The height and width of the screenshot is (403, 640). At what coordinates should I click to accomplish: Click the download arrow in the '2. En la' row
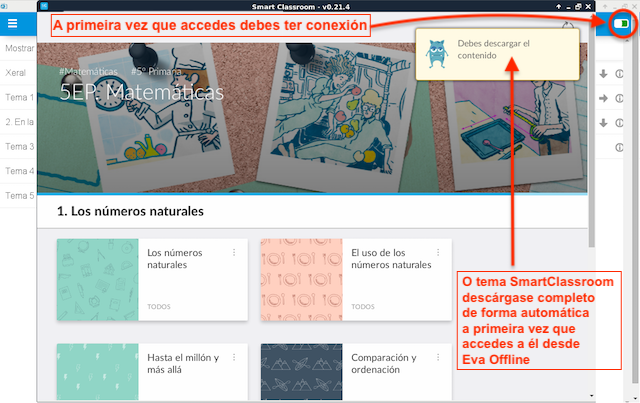coord(603,123)
